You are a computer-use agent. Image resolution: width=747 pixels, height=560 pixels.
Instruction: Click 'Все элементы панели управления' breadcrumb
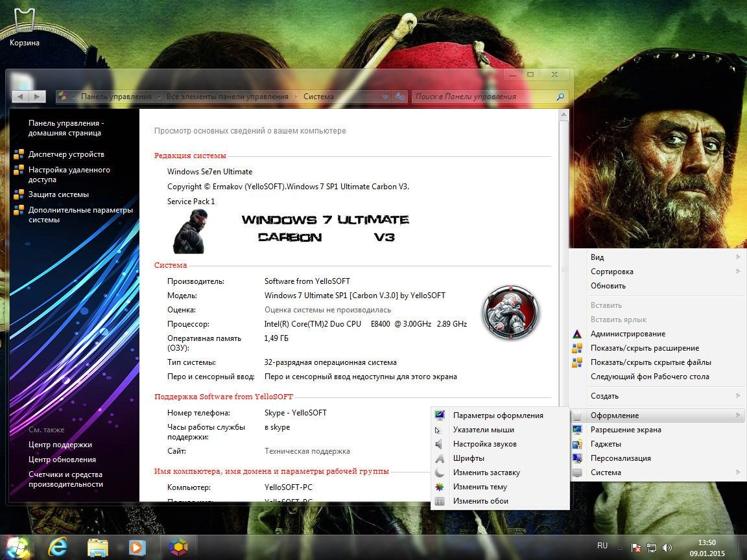[x=227, y=97]
